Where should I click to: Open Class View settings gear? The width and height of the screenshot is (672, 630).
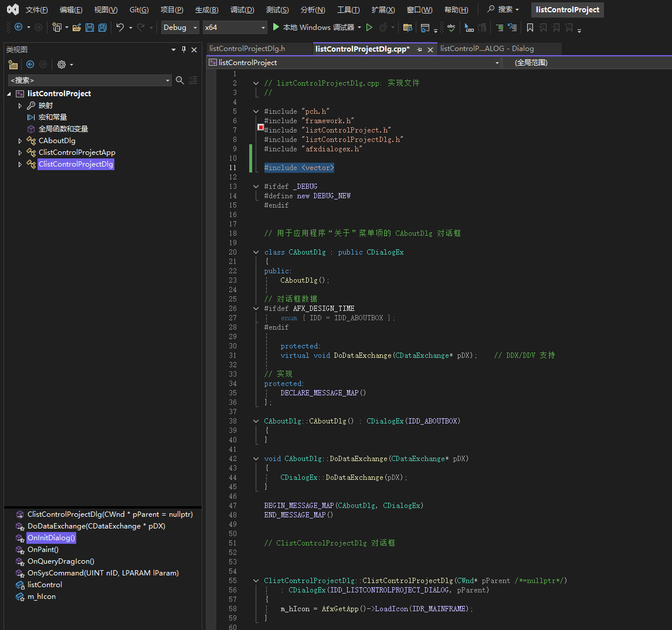(61, 65)
